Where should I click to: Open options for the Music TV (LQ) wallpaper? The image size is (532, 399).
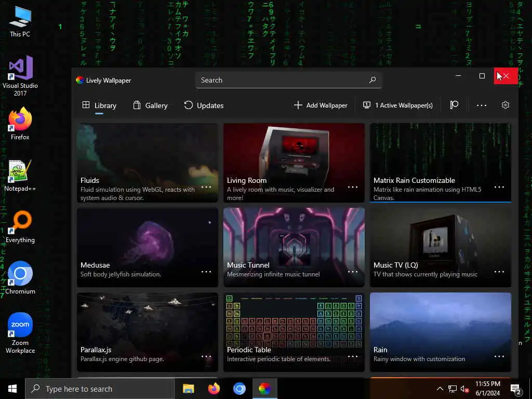click(499, 272)
